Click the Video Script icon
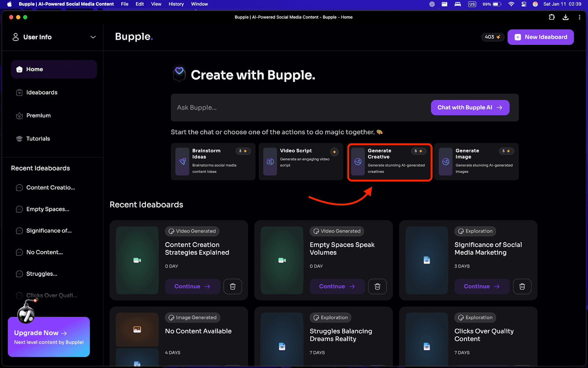Screen dimensions: 588x368 [x=270, y=162]
